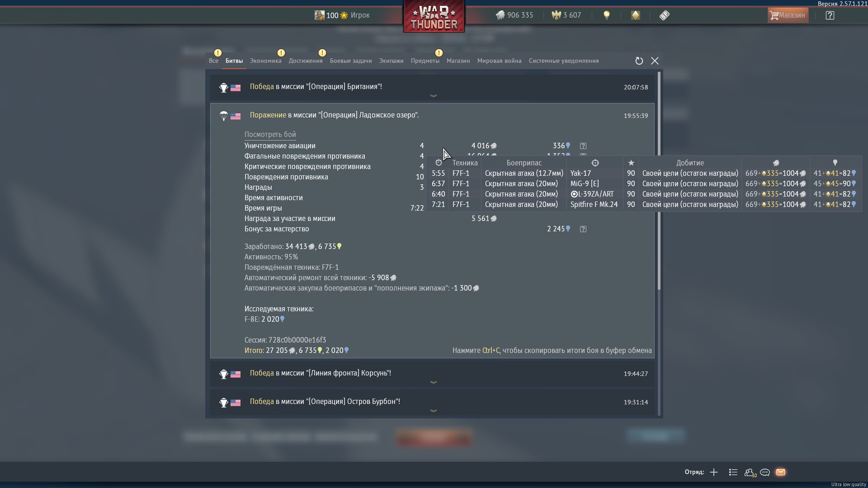Open the Боевые задачи tab
Image resolution: width=868 pixels, height=488 pixels.
[351, 61]
